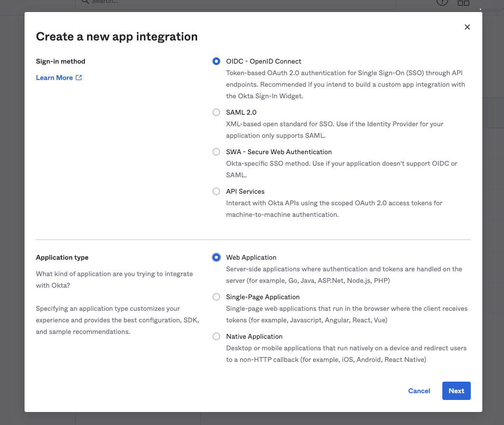
Task: Click the 'Native Application' label text
Action: pyautogui.click(x=254, y=336)
